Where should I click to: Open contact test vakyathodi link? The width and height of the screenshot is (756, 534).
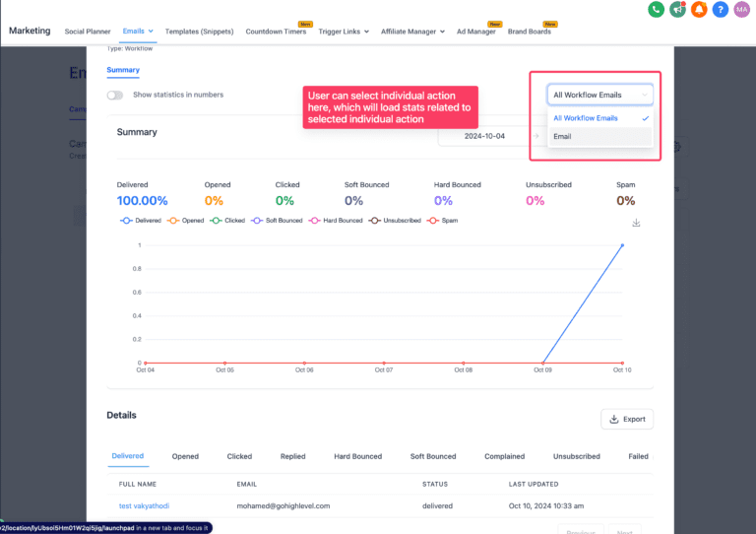click(144, 506)
